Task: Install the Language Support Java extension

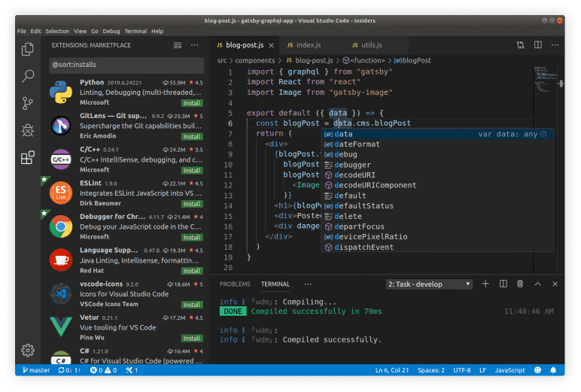Action: pos(192,271)
